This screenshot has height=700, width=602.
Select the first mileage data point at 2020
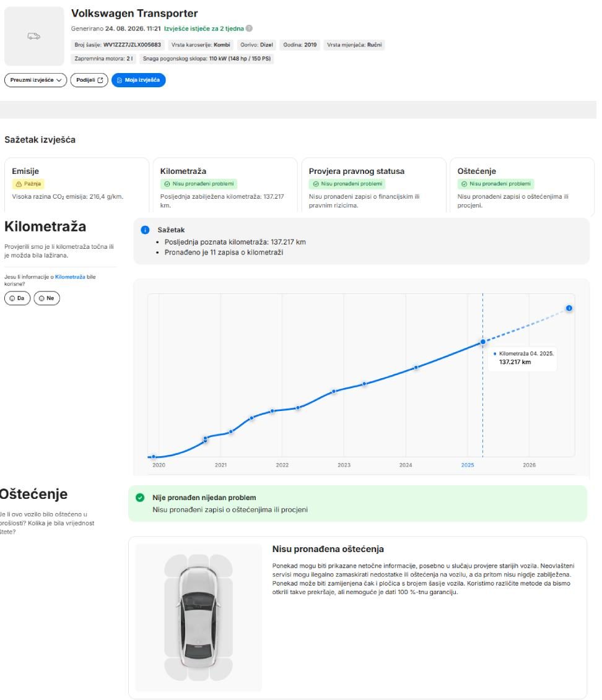point(154,457)
